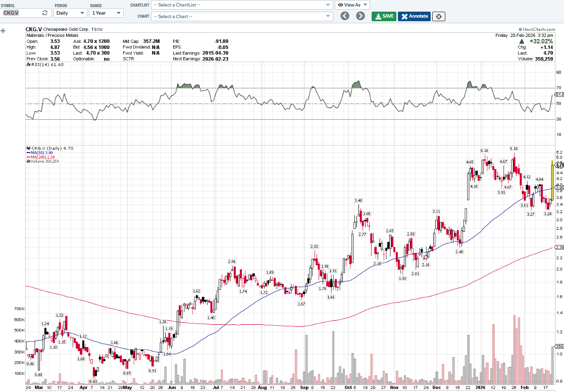
Task: Open the View As menu
Action: click(352, 5)
